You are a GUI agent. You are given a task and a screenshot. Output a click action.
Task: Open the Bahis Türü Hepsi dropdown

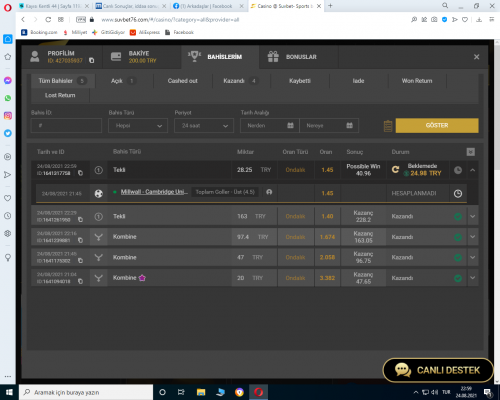coord(138,126)
